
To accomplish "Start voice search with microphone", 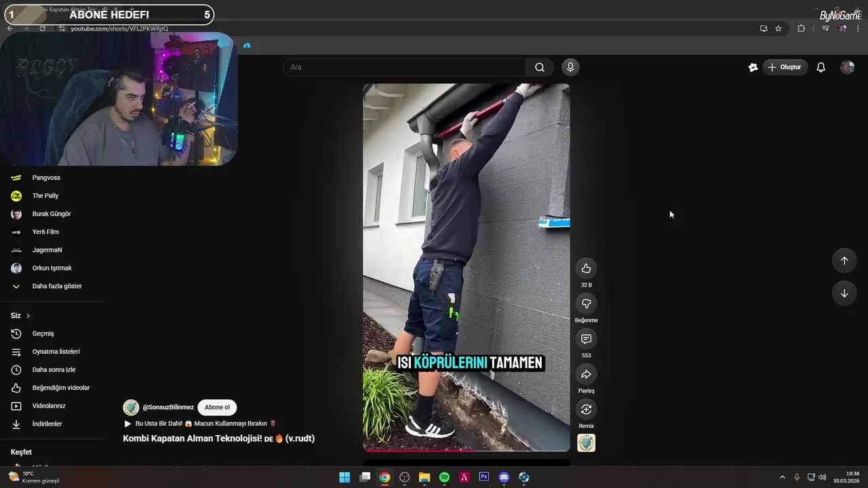I will point(570,67).
